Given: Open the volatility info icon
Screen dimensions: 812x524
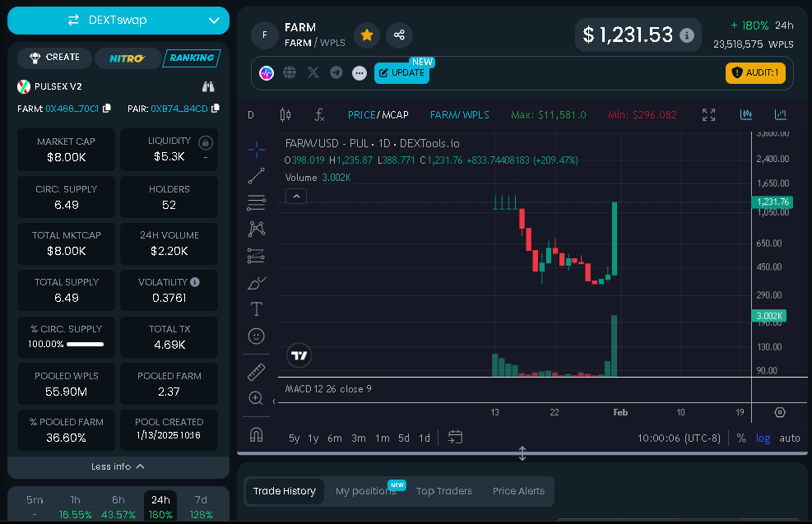Looking at the screenshot, I should pos(195,282).
